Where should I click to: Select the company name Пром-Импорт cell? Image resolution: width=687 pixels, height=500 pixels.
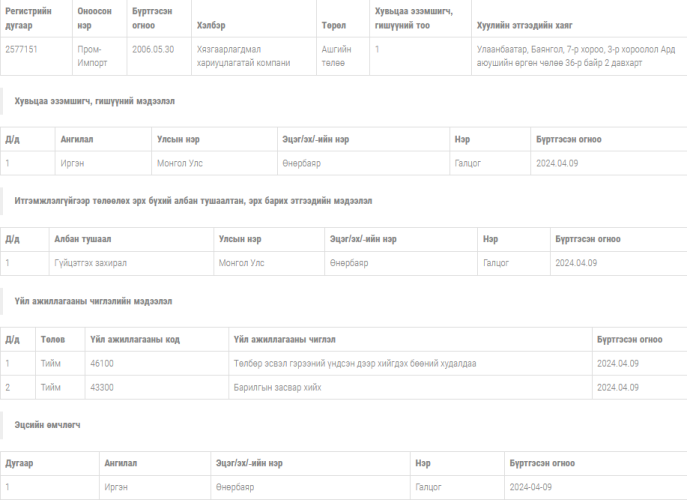pyautogui.click(x=91, y=55)
